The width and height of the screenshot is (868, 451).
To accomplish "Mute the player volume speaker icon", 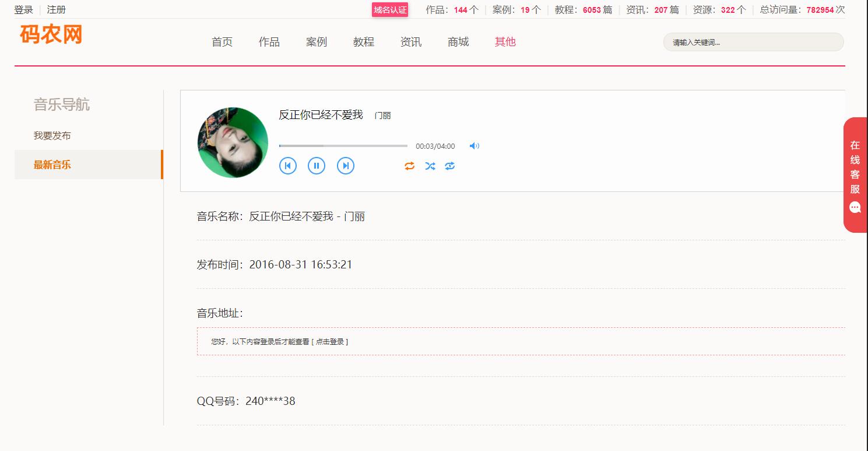I will [474, 146].
